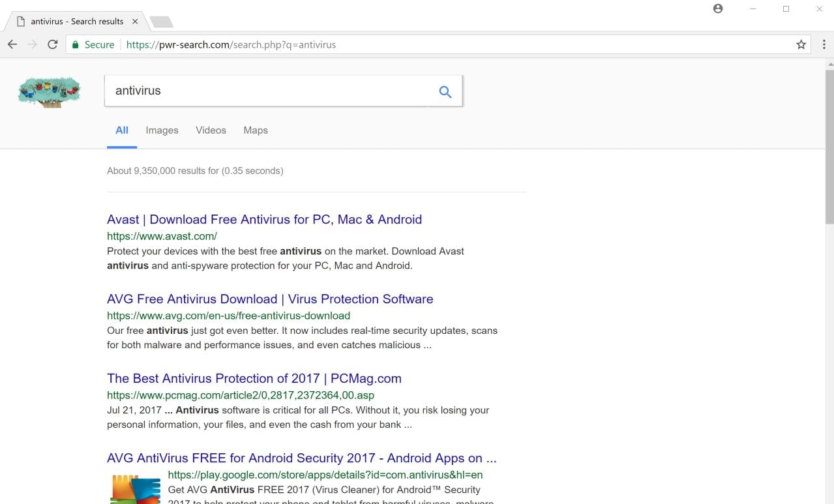This screenshot has height=504, width=834.
Task: Bookmark this page with the star icon
Action: 801,44
